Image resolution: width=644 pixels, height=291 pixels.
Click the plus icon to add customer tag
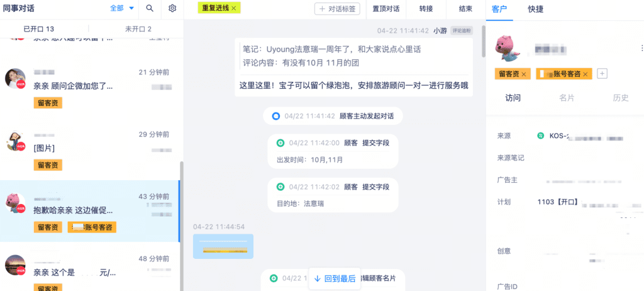[602, 74]
